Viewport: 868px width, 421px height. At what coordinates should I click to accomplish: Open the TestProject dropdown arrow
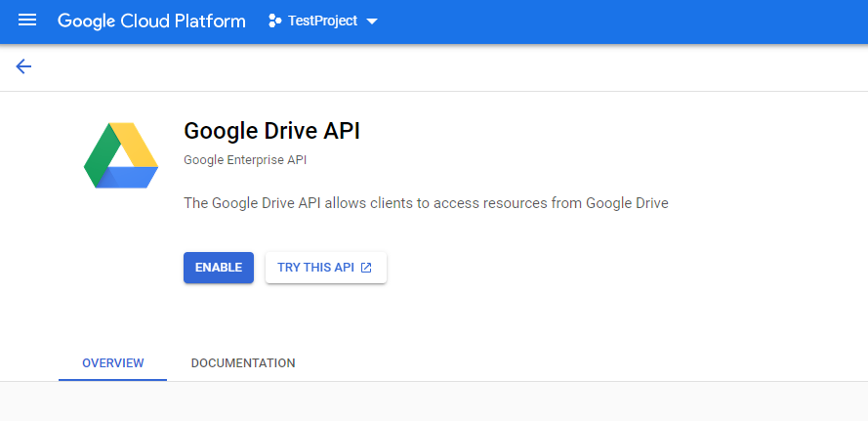point(372,21)
